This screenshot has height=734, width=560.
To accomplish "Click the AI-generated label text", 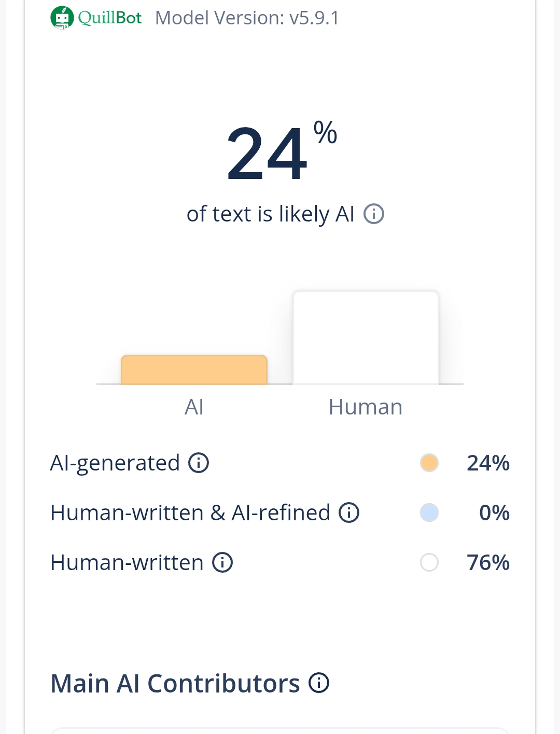I will [x=115, y=463].
